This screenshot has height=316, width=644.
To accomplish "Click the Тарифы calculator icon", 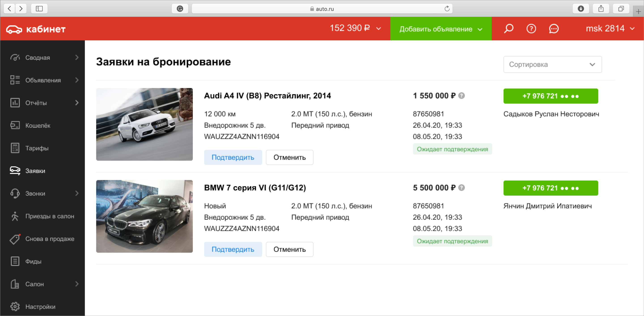I will [15, 148].
